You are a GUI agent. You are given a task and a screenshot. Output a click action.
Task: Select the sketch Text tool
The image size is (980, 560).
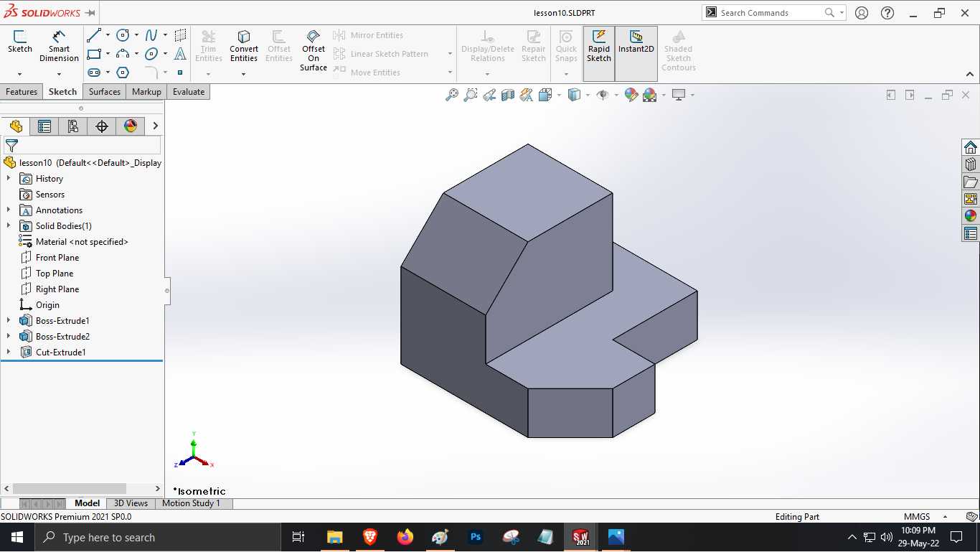click(x=180, y=54)
